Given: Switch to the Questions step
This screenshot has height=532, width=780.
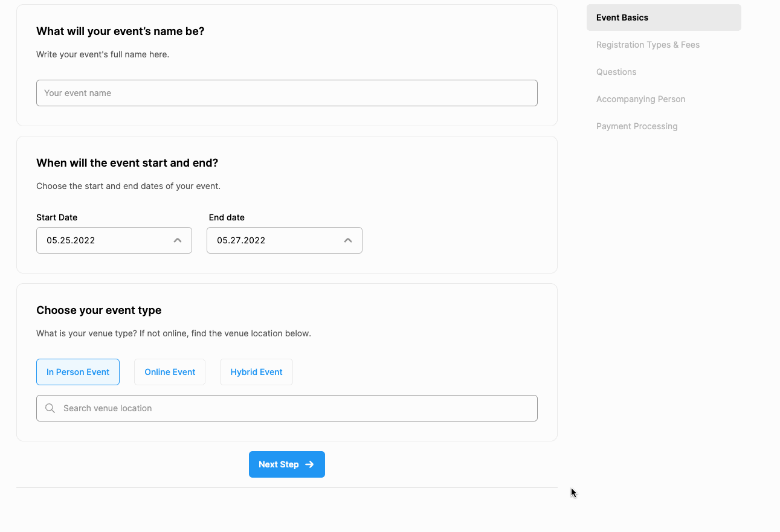Looking at the screenshot, I should (x=616, y=72).
